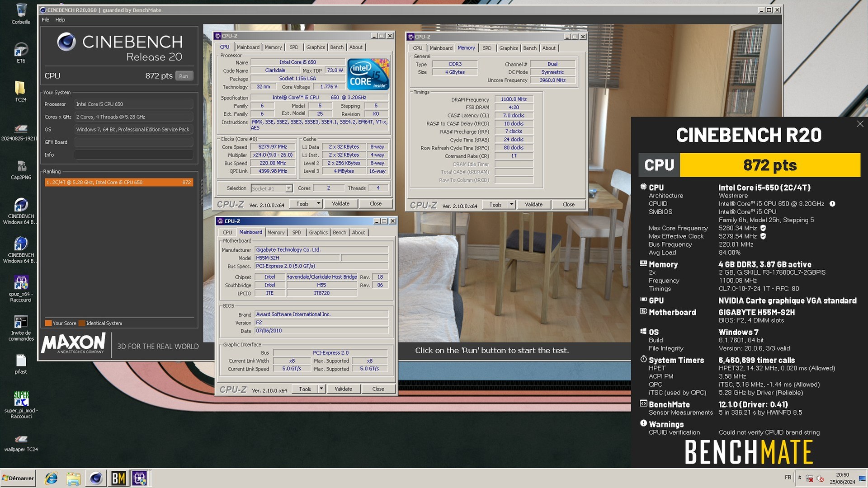Open About tab in the Mainboard CPU-Z window
The height and width of the screenshot is (488, 868).
[359, 233]
